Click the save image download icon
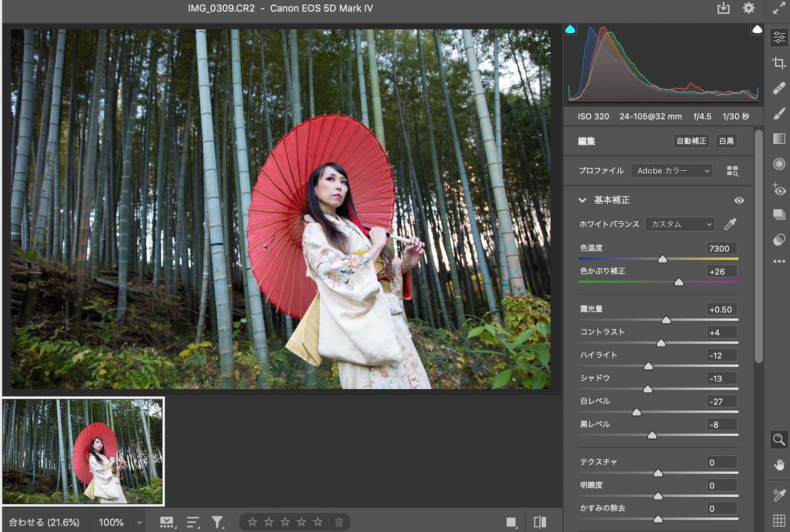This screenshot has width=790, height=532. (723, 8)
